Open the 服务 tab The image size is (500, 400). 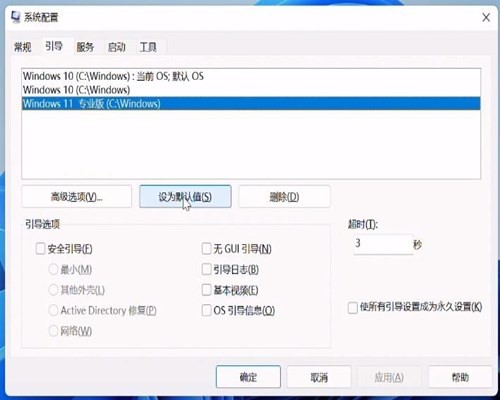click(x=85, y=47)
